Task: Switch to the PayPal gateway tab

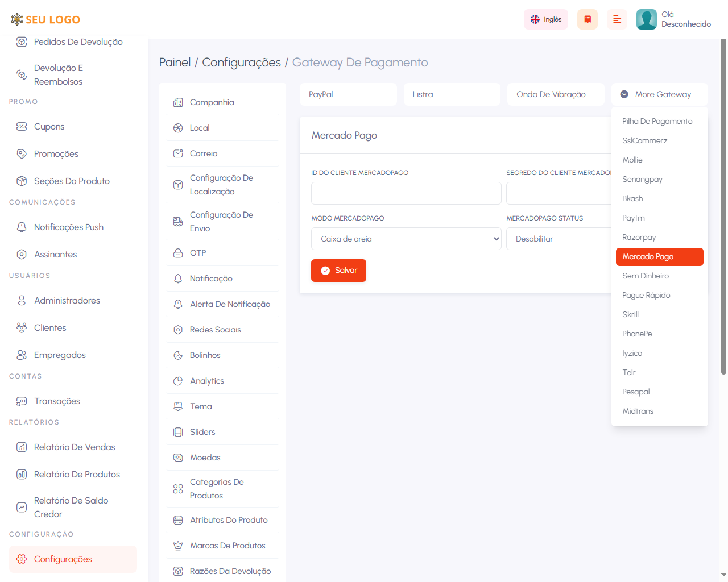Action: coord(348,94)
